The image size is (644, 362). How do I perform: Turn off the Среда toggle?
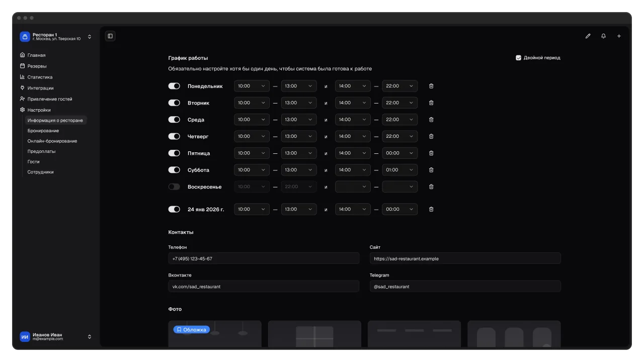(x=174, y=120)
